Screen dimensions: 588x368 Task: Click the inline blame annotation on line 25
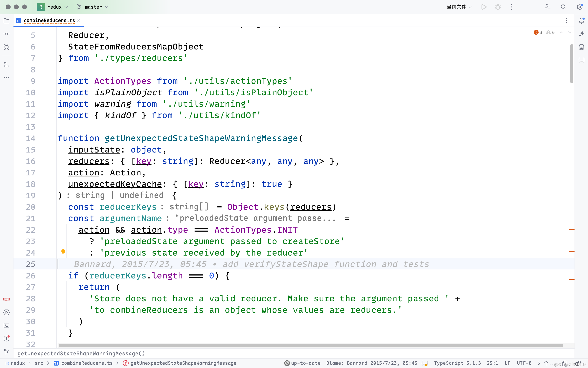(x=252, y=264)
